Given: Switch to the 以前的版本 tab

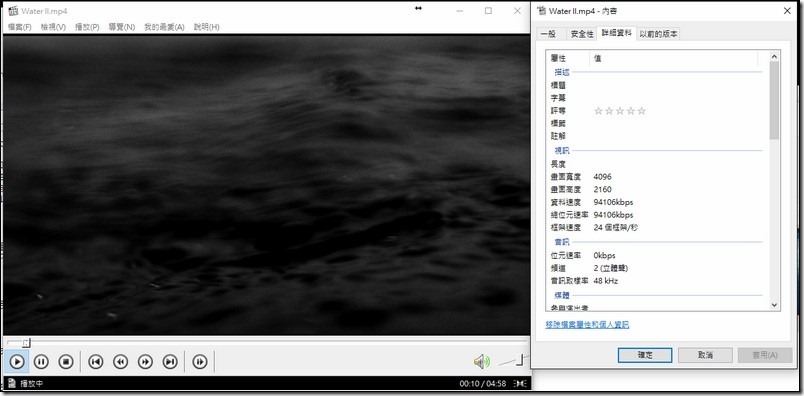Looking at the screenshot, I should (658, 34).
